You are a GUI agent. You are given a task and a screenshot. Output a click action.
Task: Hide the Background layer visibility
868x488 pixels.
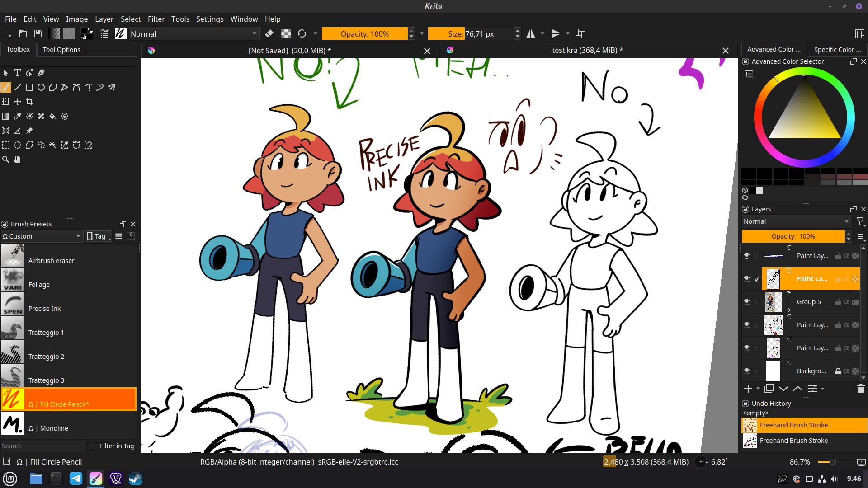(747, 371)
